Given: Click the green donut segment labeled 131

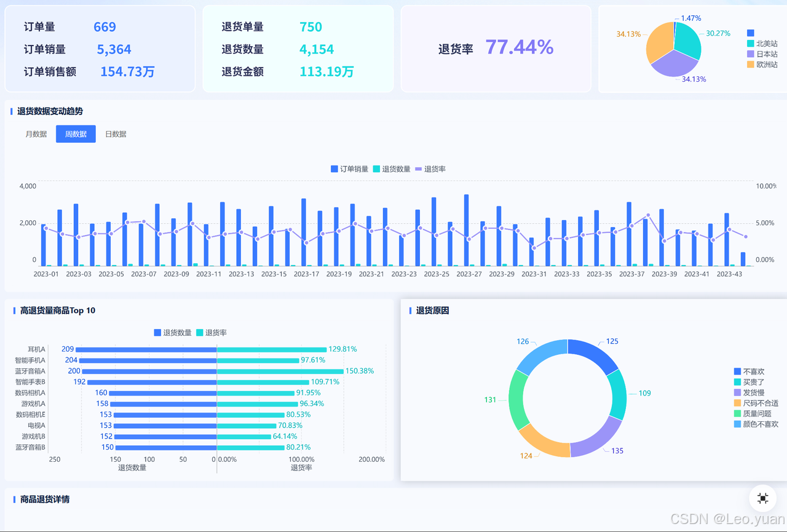Looking at the screenshot, I should [517, 400].
